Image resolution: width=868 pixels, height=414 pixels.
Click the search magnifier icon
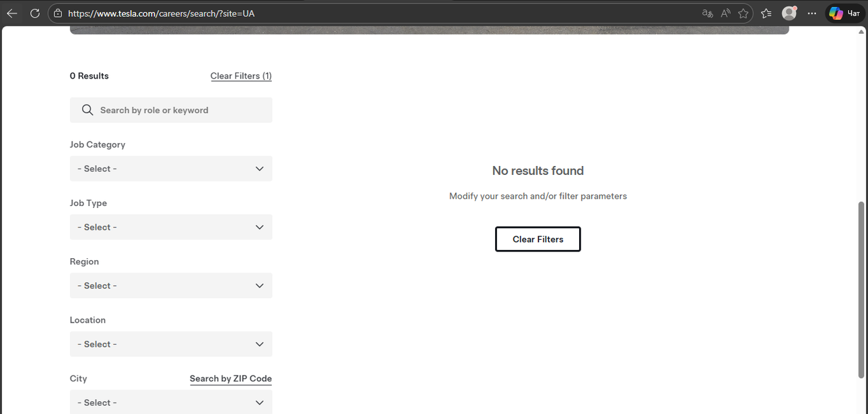[87, 110]
